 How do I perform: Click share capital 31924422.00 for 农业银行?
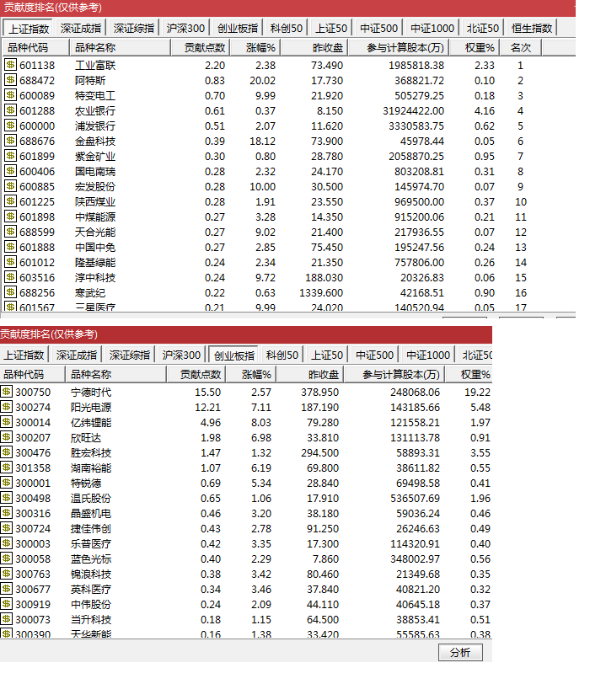pos(413,110)
